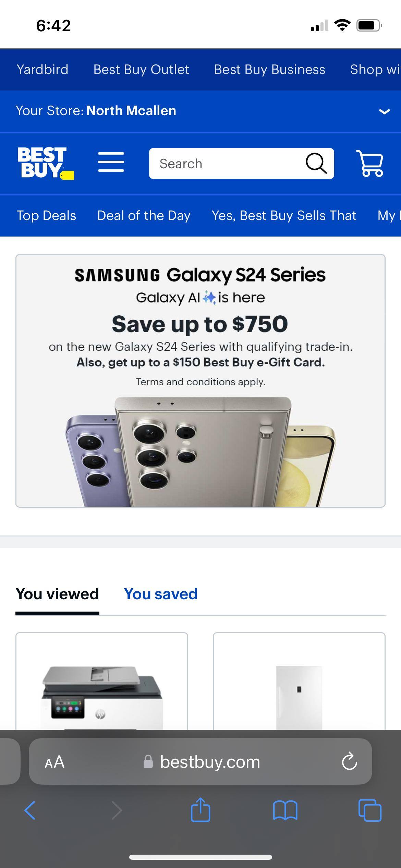Tap the Search input field

click(x=223, y=164)
